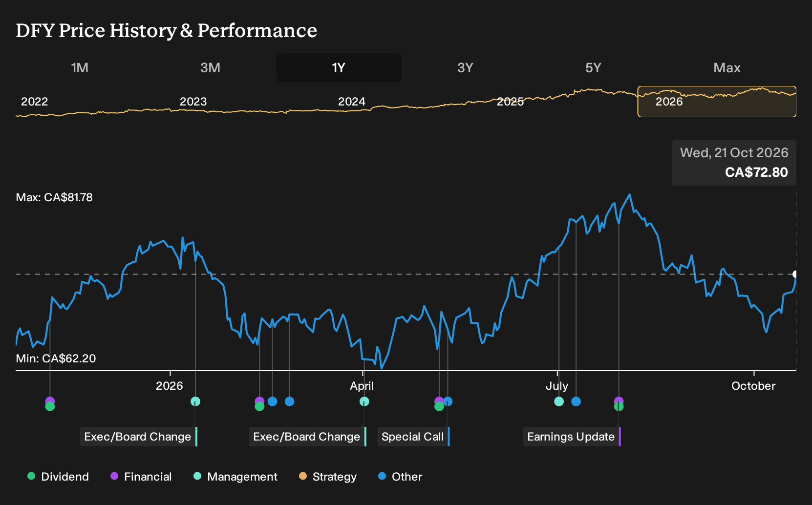Switch to the 3M range tab

click(210, 67)
